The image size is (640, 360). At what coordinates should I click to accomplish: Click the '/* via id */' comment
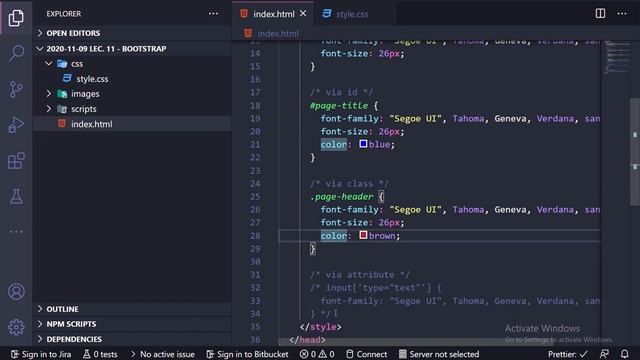click(x=341, y=92)
